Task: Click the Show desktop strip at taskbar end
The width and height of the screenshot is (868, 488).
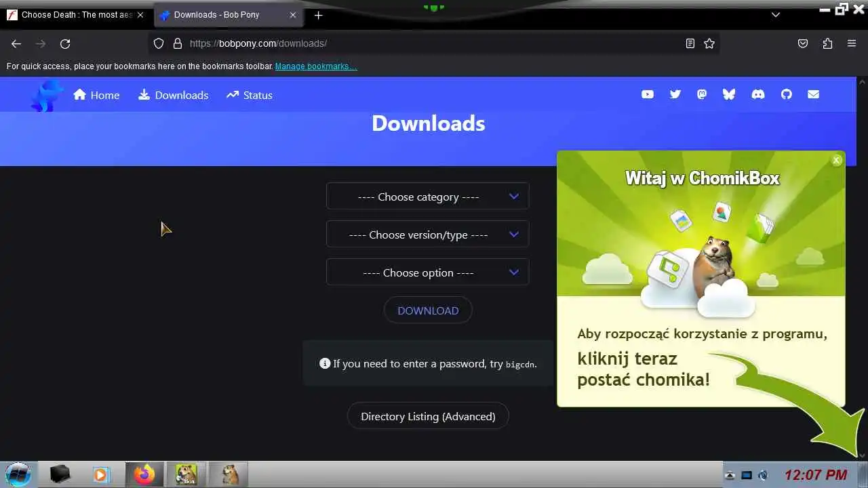Action: tap(863, 474)
